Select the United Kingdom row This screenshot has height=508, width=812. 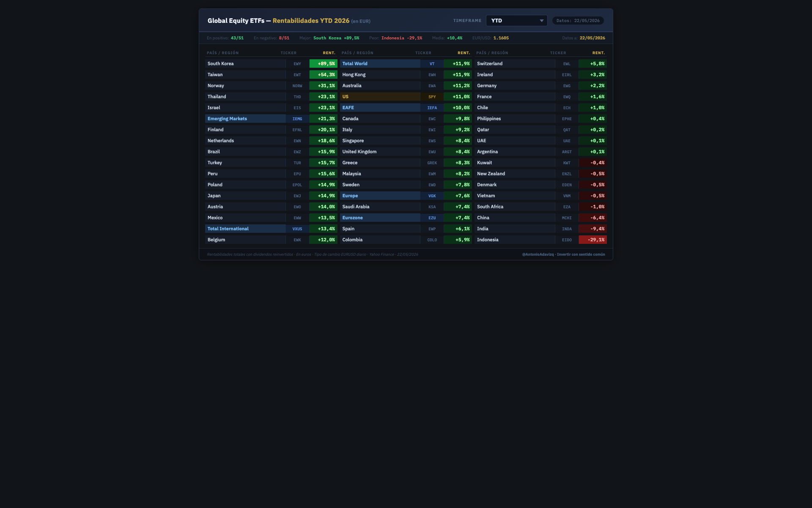(380, 152)
